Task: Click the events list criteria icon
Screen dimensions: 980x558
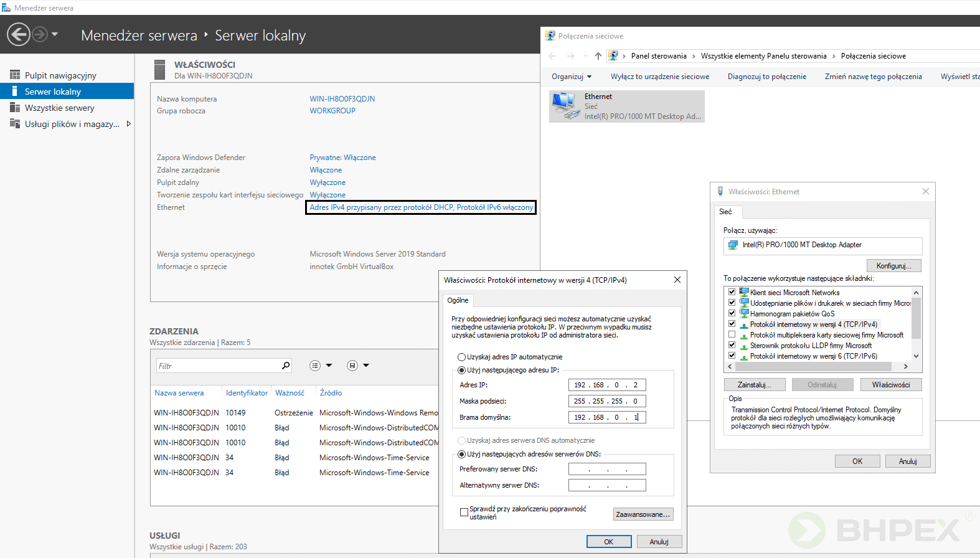Action: [x=315, y=366]
